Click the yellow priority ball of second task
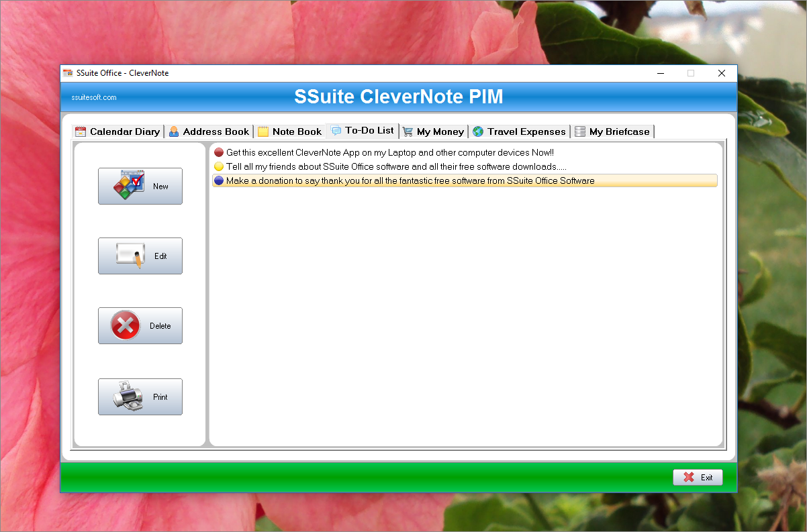The height and width of the screenshot is (532, 807). [x=219, y=166]
